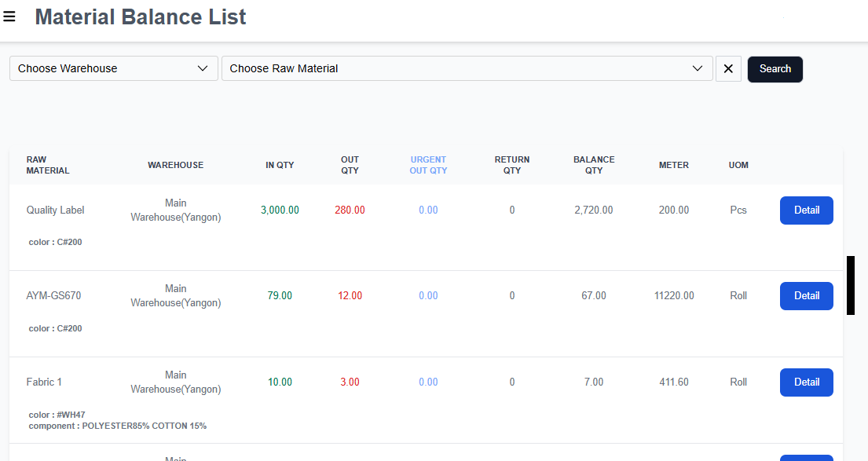Select the UOM column header
The height and width of the screenshot is (461, 868).
(738, 165)
